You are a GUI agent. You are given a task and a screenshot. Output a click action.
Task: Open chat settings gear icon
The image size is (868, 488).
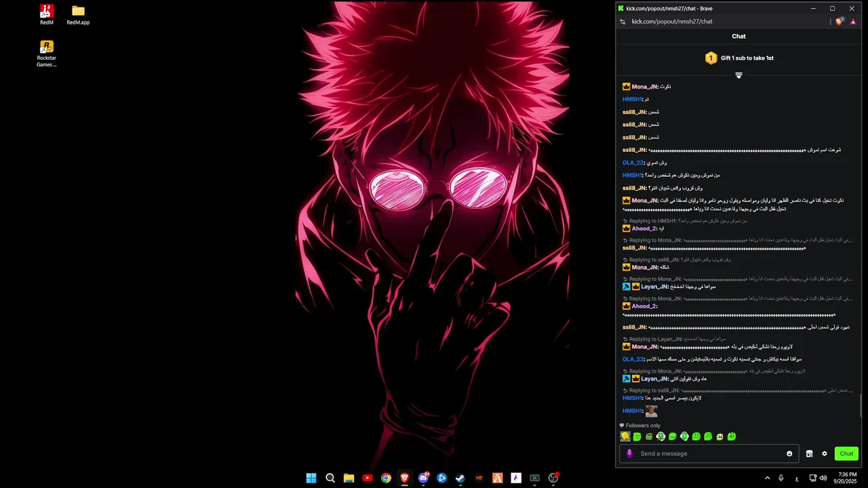click(x=825, y=453)
